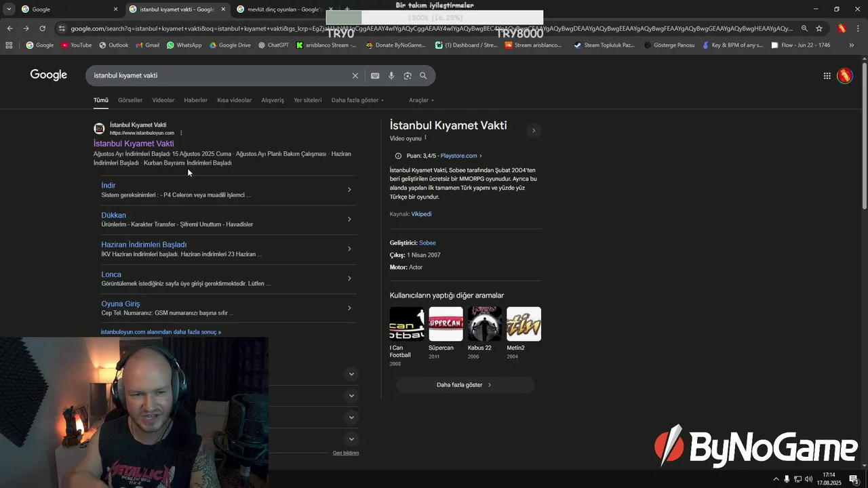The image size is (868, 488).
Task: Open the Kabus 22 game thumbnail
Action: [x=485, y=324]
